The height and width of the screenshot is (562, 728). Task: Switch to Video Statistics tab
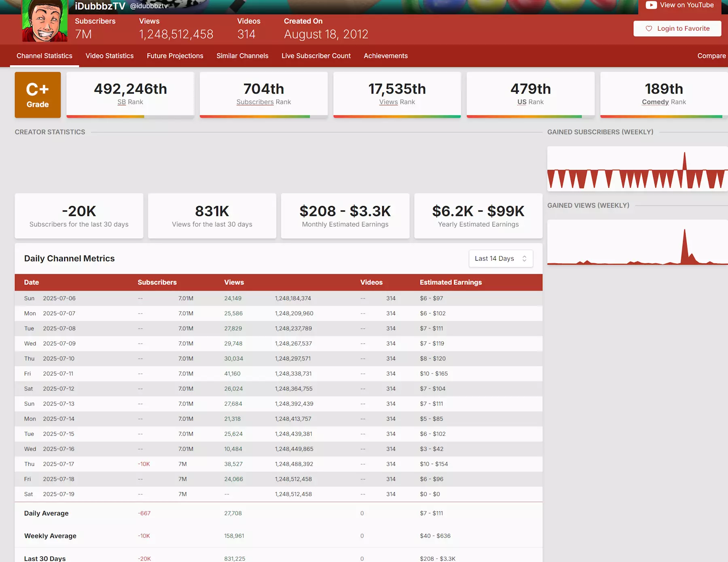click(x=110, y=56)
